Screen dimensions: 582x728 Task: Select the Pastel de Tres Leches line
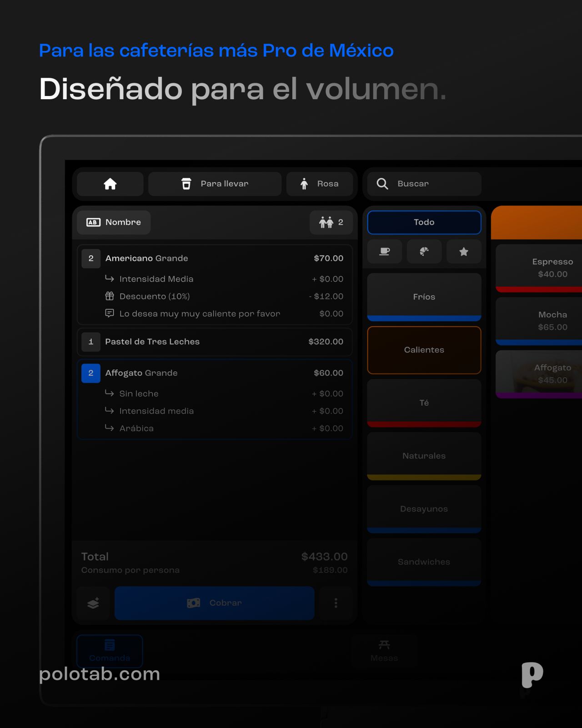tap(215, 342)
